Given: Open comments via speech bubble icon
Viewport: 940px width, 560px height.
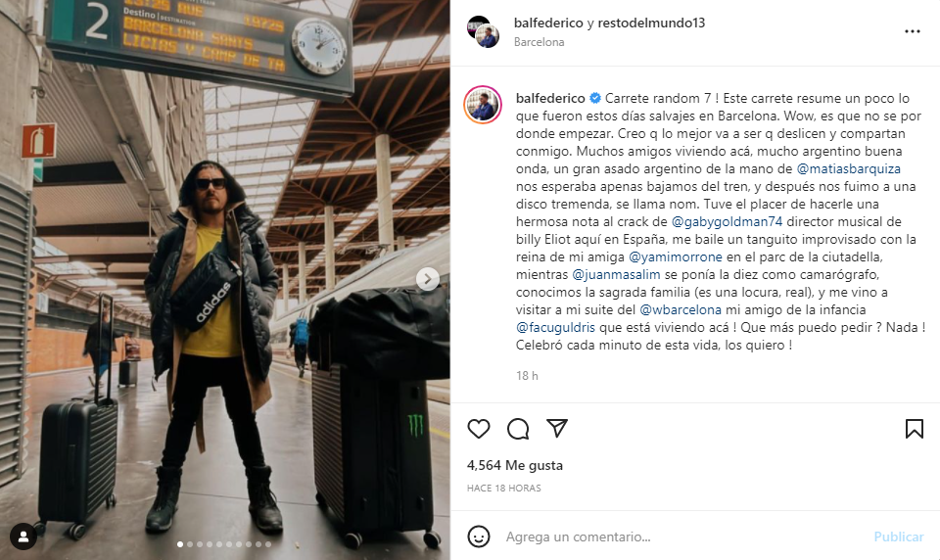Looking at the screenshot, I should (518, 429).
